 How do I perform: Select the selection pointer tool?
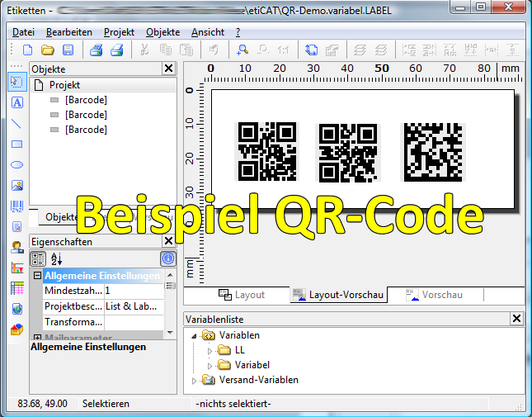(x=17, y=82)
